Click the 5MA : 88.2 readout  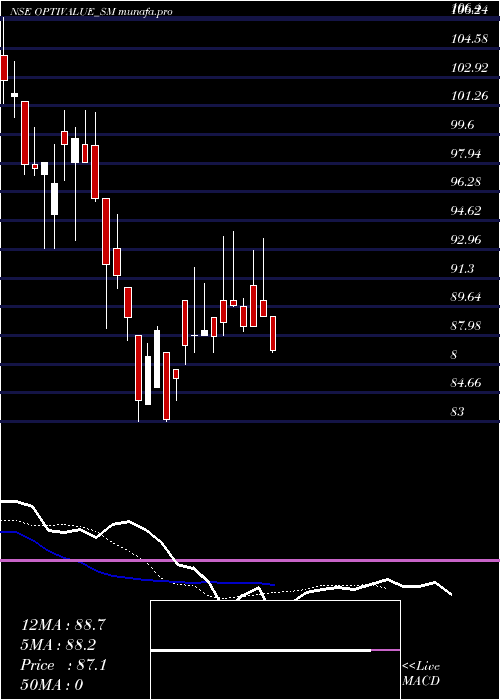click(58, 645)
